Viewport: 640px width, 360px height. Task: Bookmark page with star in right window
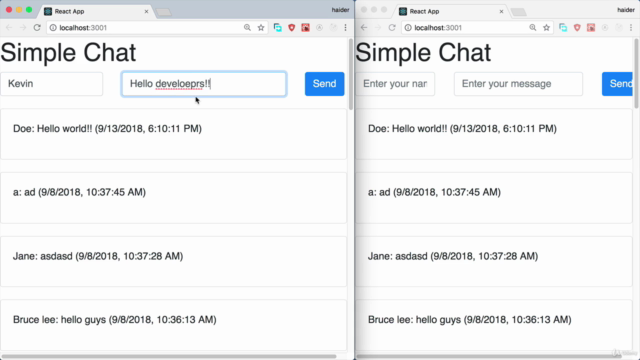(x=546, y=28)
